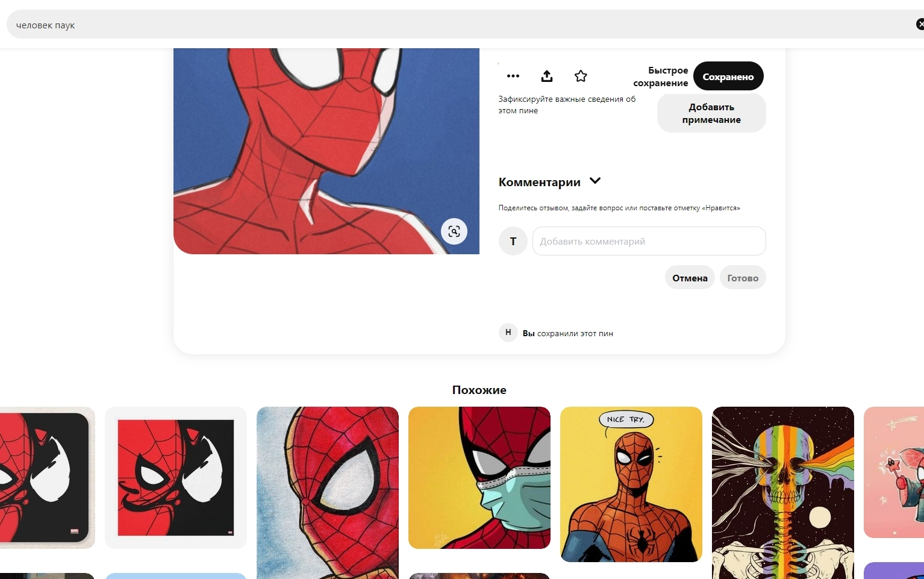This screenshot has height=579, width=924.
Task: Open the NICE TRY Spider-Man comic pin
Action: pyautogui.click(x=631, y=484)
